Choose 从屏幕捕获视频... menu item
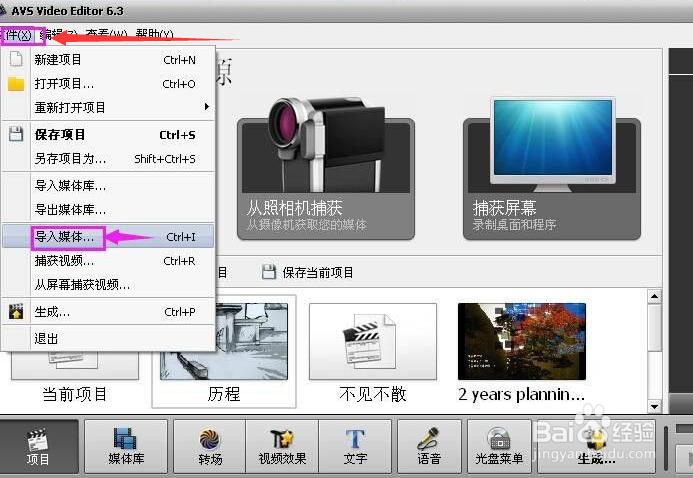The width and height of the screenshot is (693, 478). [x=108, y=285]
